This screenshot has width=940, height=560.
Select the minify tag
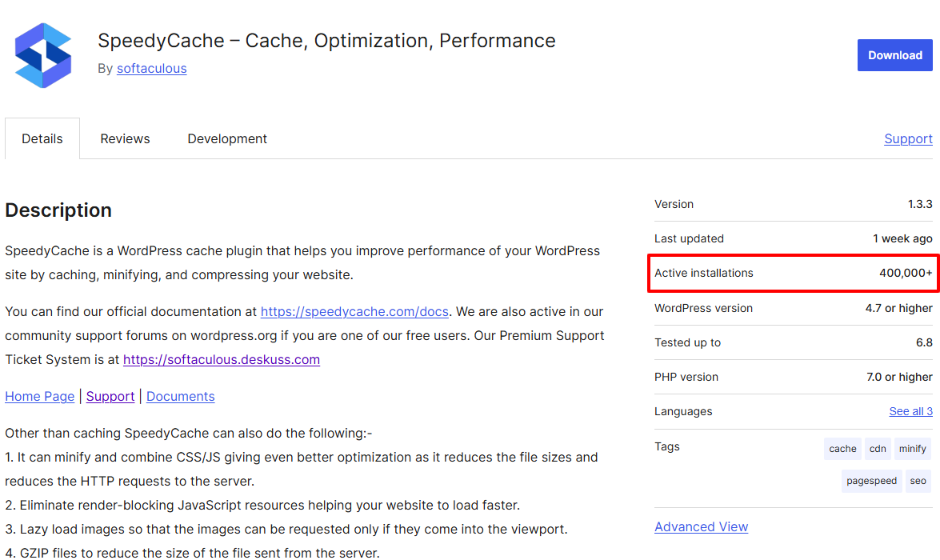click(x=913, y=449)
